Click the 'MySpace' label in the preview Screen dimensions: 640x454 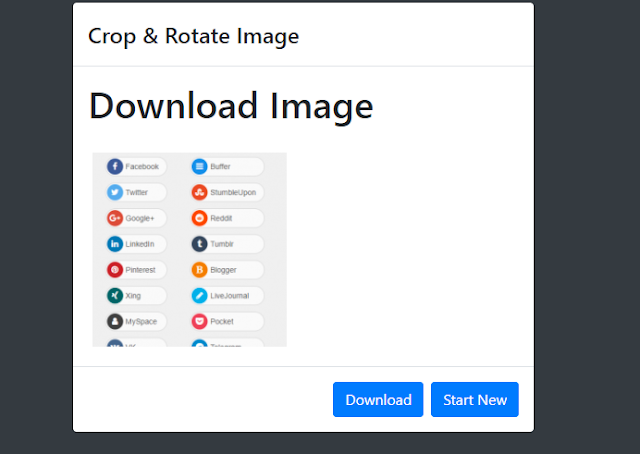pyautogui.click(x=141, y=322)
